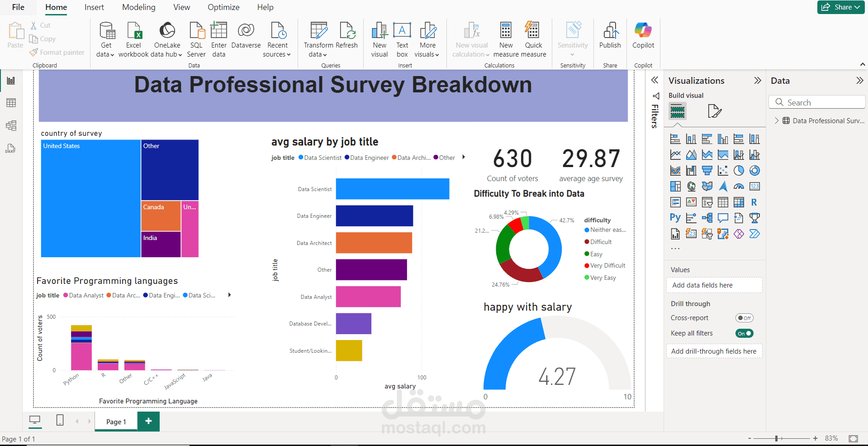Expand the Data Professional Surv... table
868x446 pixels.
click(777, 120)
